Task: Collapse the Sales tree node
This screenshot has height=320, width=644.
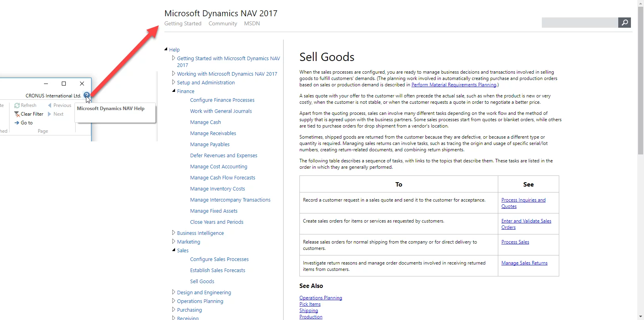Action: pos(173,250)
